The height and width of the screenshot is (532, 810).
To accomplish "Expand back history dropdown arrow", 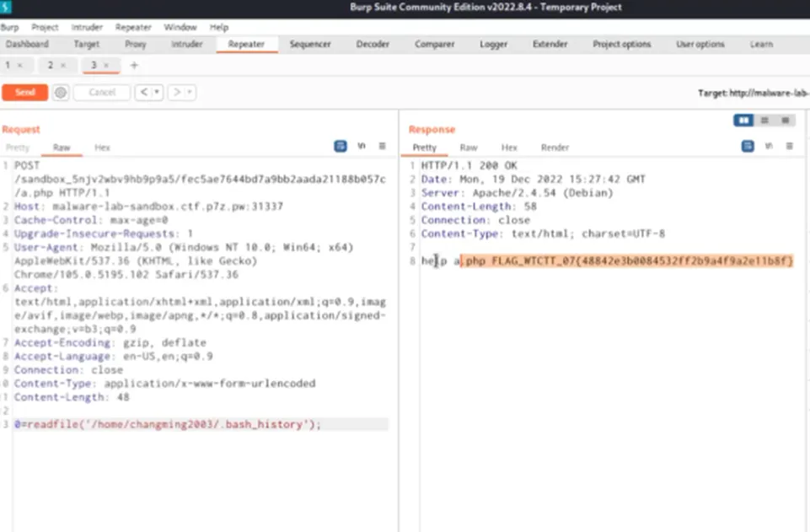I will pyautogui.click(x=157, y=93).
